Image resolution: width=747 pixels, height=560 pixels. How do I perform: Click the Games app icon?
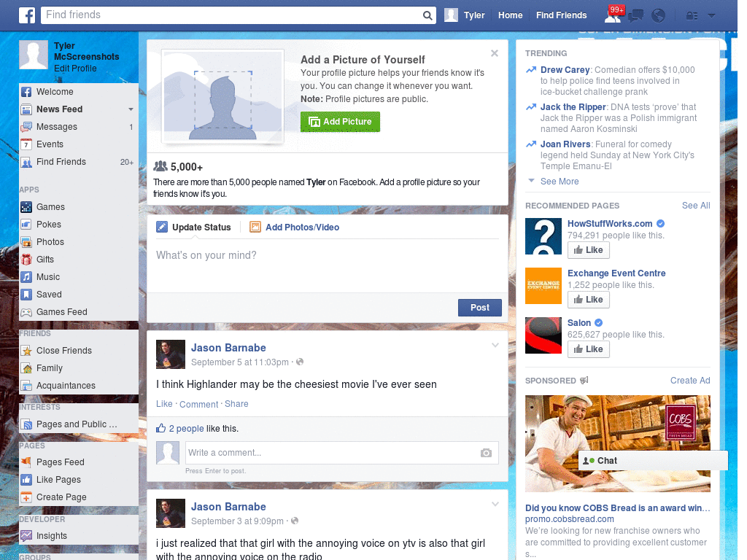coord(27,207)
